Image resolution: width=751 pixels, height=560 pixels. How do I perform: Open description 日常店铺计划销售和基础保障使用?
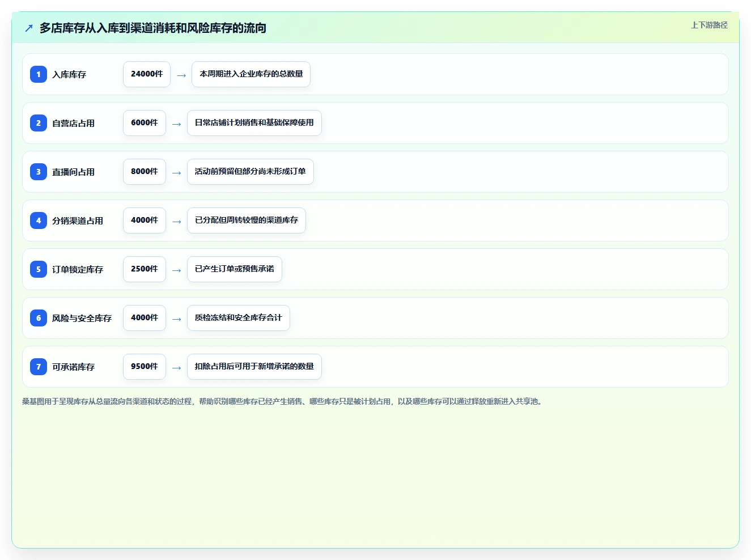coord(254,123)
